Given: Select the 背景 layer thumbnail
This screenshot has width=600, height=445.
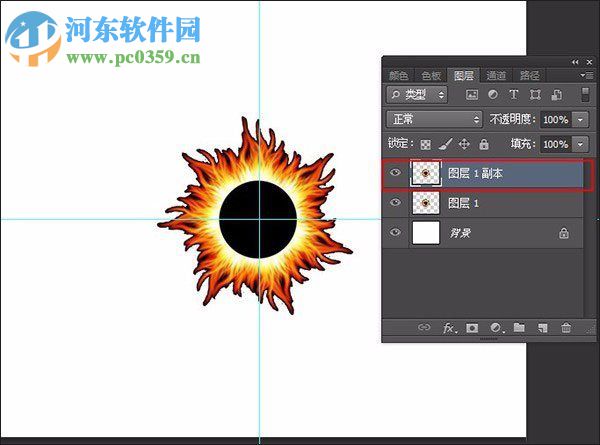Looking at the screenshot, I should tap(426, 233).
